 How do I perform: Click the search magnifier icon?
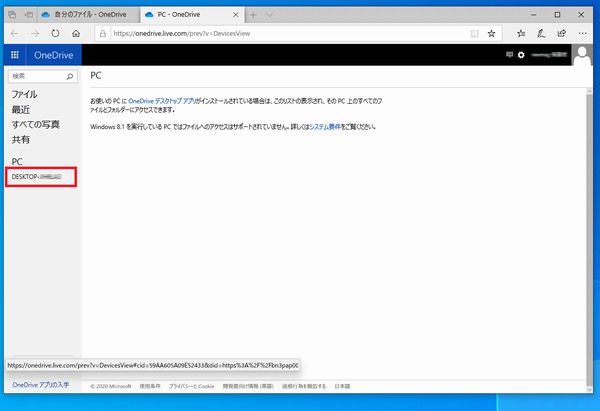pyautogui.click(x=70, y=77)
